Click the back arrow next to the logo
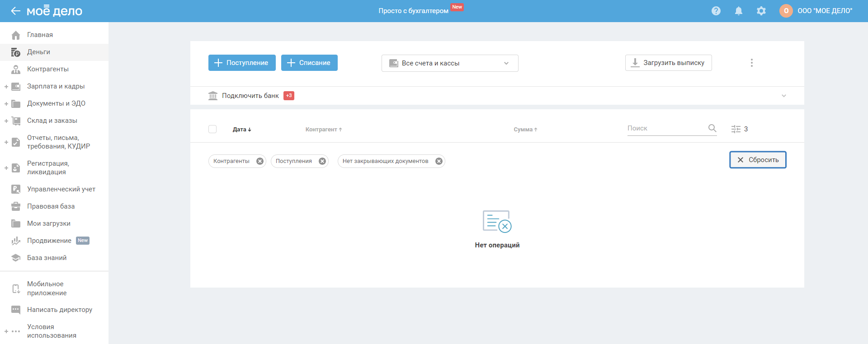The width and height of the screenshot is (868, 344). click(x=16, y=11)
